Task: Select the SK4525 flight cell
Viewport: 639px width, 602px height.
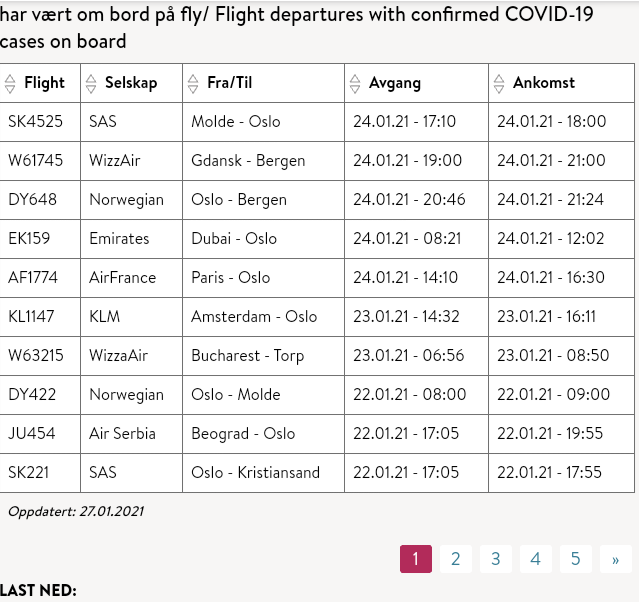Action: (35, 122)
